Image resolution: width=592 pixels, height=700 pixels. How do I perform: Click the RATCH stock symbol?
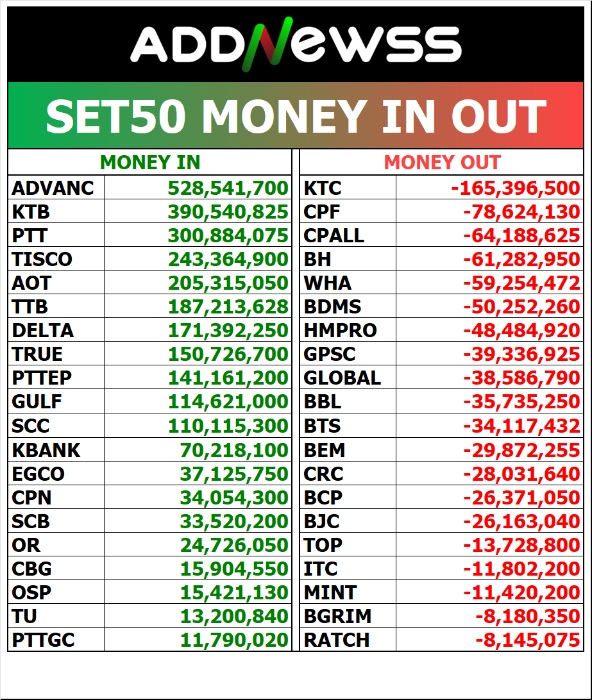point(337,640)
